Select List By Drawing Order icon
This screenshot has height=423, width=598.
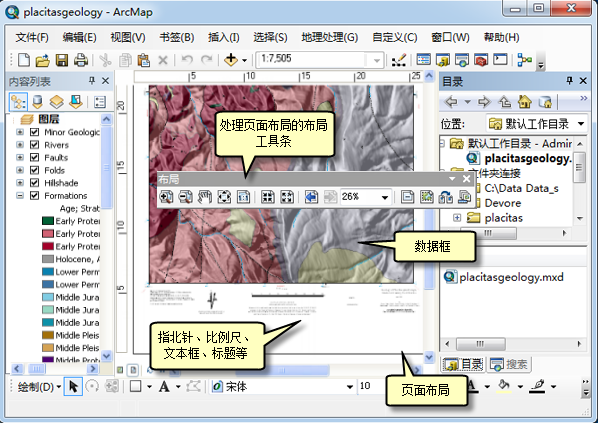tap(18, 102)
